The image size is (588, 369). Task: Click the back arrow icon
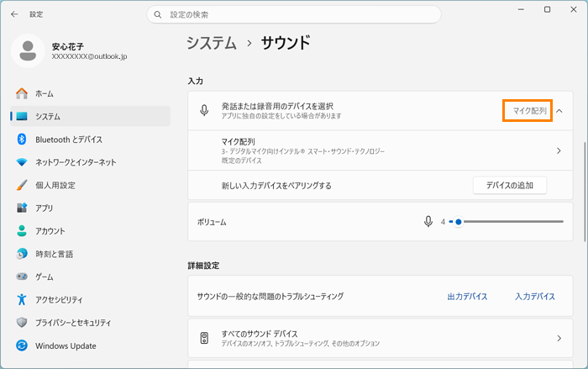tap(14, 14)
